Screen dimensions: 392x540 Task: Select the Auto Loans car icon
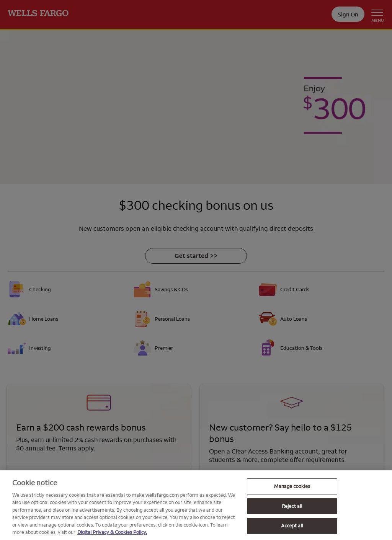(x=268, y=318)
